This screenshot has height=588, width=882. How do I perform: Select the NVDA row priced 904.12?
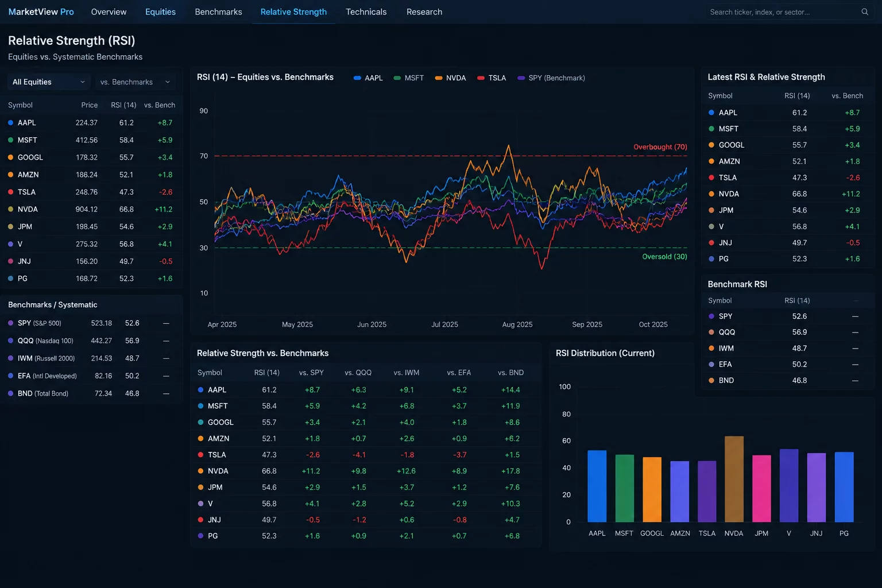point(91,209)
